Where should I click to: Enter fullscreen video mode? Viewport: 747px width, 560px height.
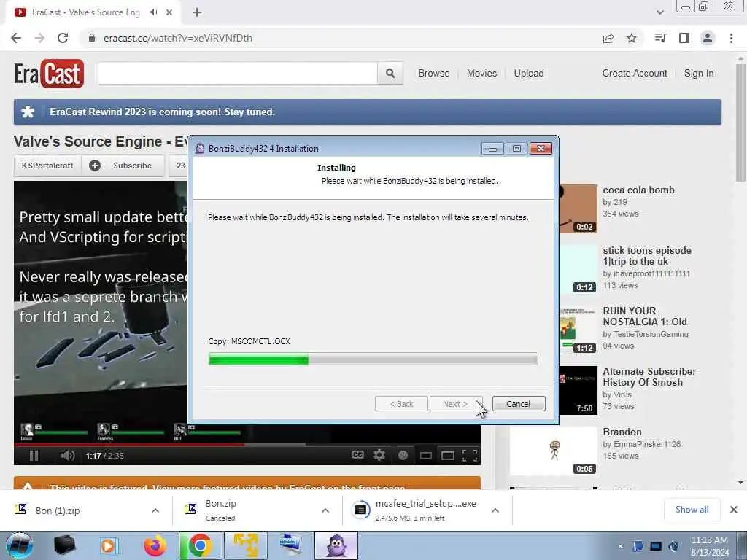click(470, 456)
